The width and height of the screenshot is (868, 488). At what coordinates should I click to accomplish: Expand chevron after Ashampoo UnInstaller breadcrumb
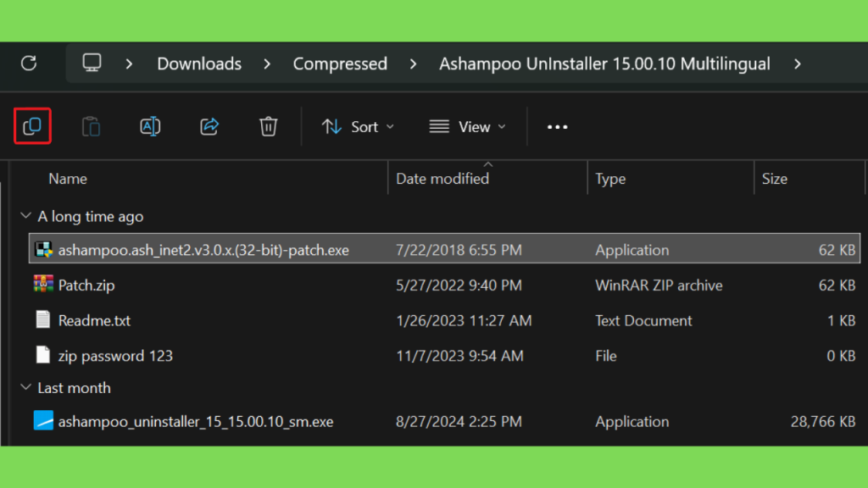798,64
